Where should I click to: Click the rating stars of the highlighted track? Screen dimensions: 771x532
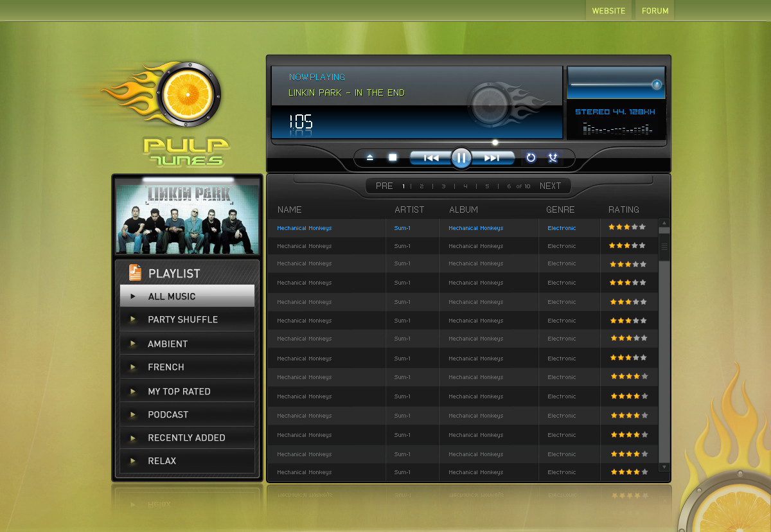(627, 227)
